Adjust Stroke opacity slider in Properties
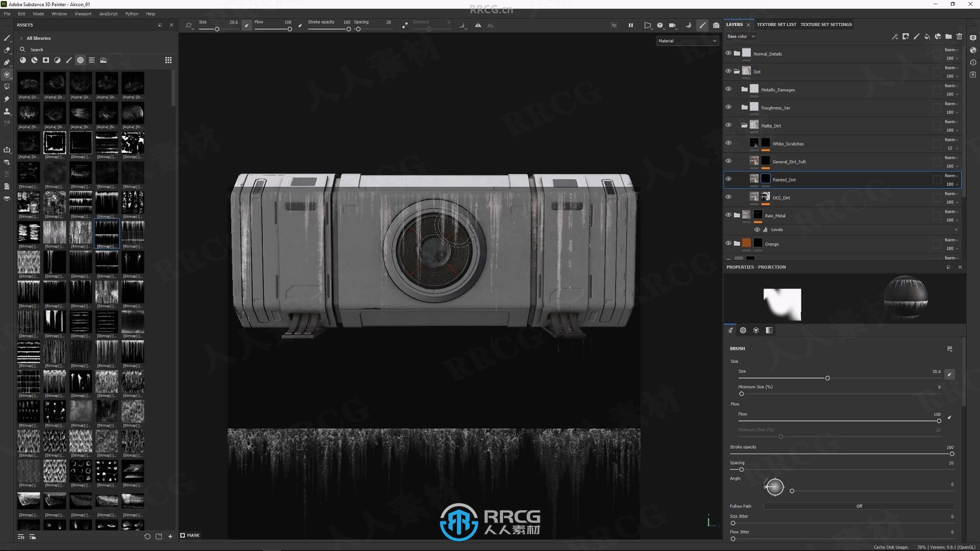980x551 pixels. pyautogui.click(x=842, y=454)
